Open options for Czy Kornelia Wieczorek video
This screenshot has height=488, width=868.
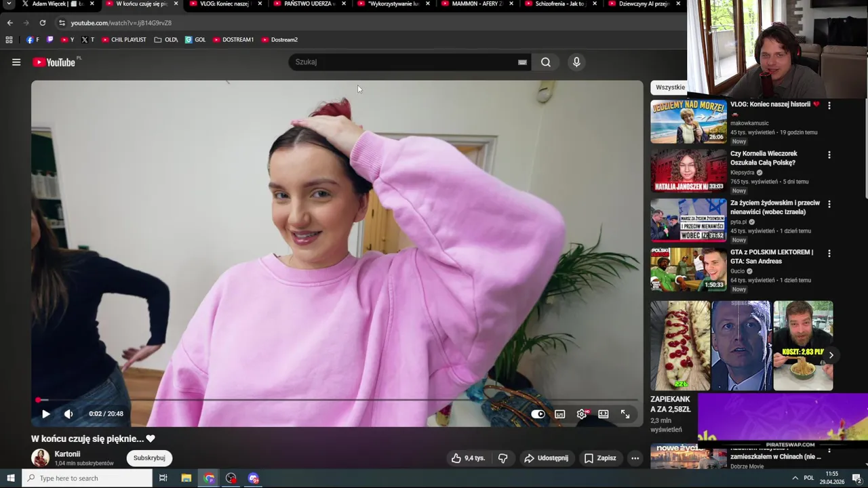[x=829, y=155]
